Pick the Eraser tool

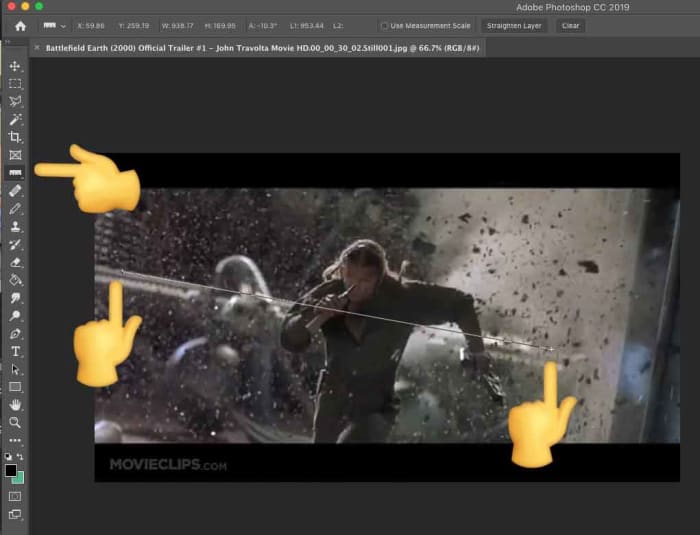point(15,262)
